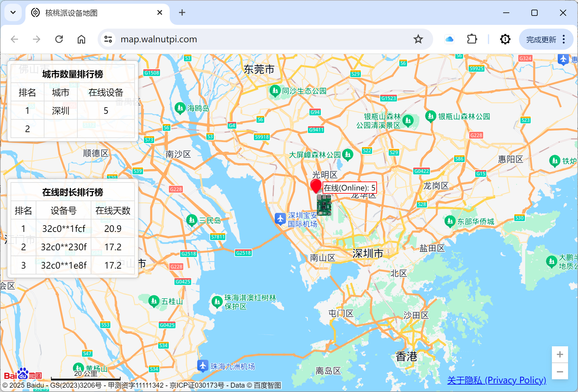Image resolution: width=578 pixels, height=392 pixels.
Task: Click the 龙岗区 district label
Action: pyautogui.click(x=436, y=186)
